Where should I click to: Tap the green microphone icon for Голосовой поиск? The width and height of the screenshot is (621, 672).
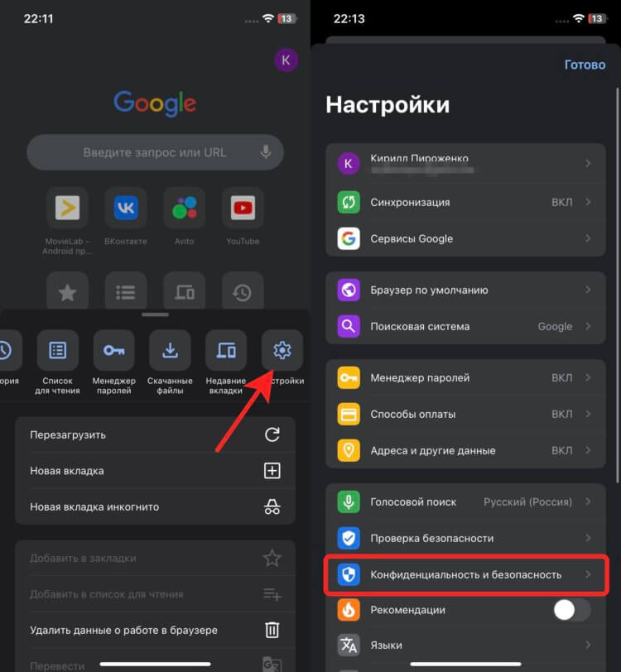349,502
